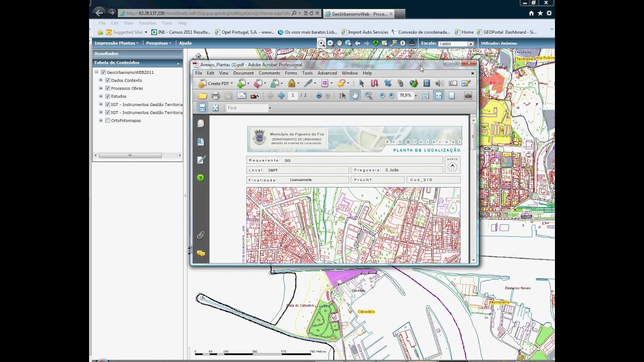Click the map info identify icon
Screen dimensions: 644x362
coord(403,43)
